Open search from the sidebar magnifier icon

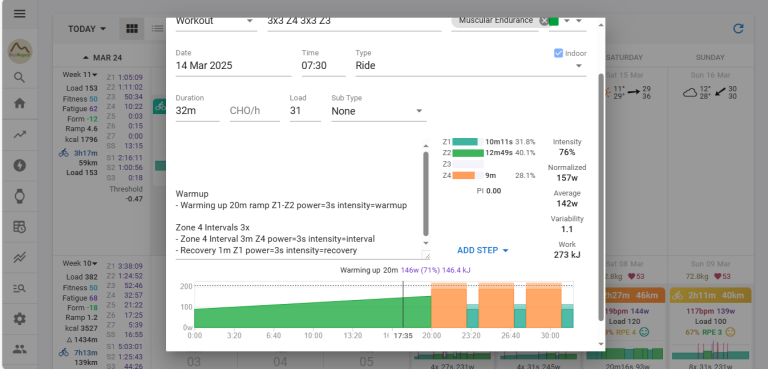[19, 77]
